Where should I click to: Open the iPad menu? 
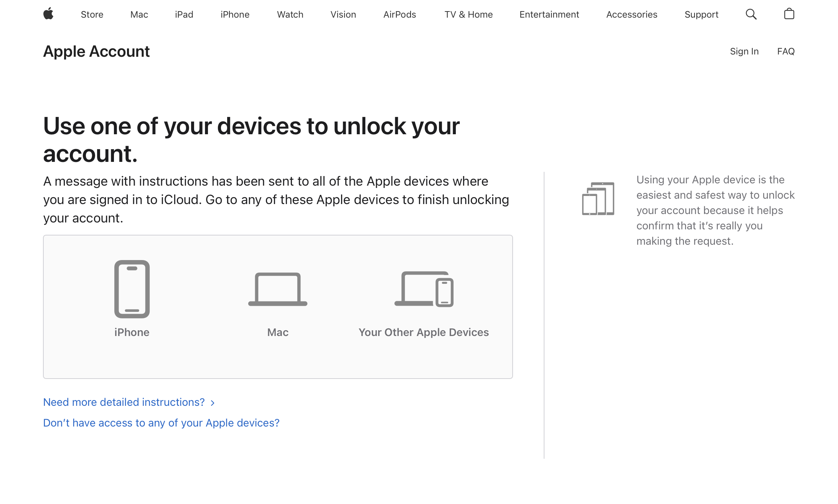[184, 15]
